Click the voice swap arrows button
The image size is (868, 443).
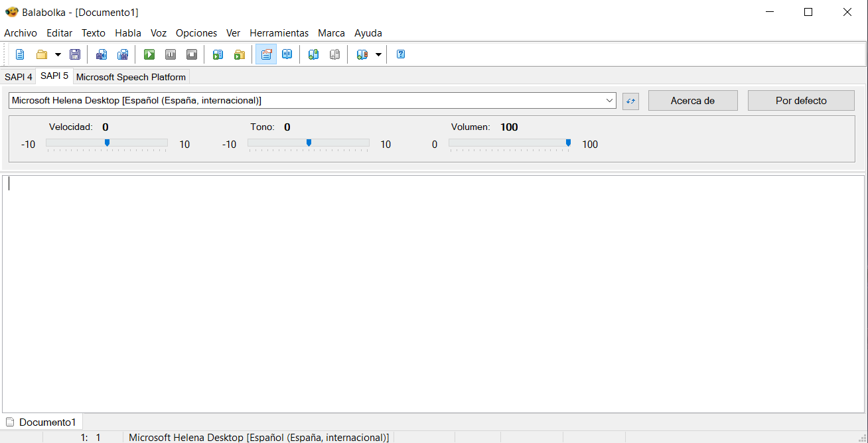630,101
